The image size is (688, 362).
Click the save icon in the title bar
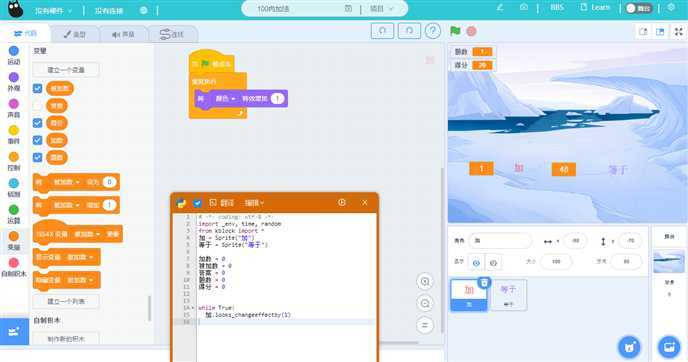(348, 8)
